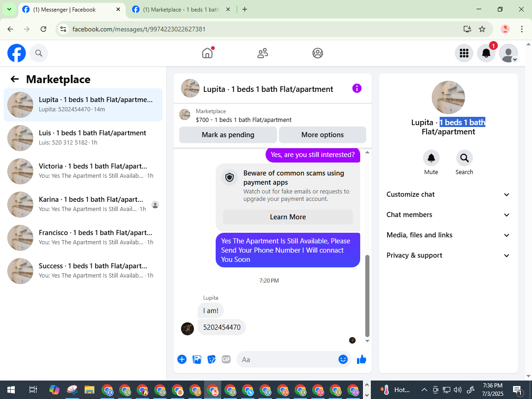
Task: Click the install app icon in address bar
Action: [x=467, y=29]
